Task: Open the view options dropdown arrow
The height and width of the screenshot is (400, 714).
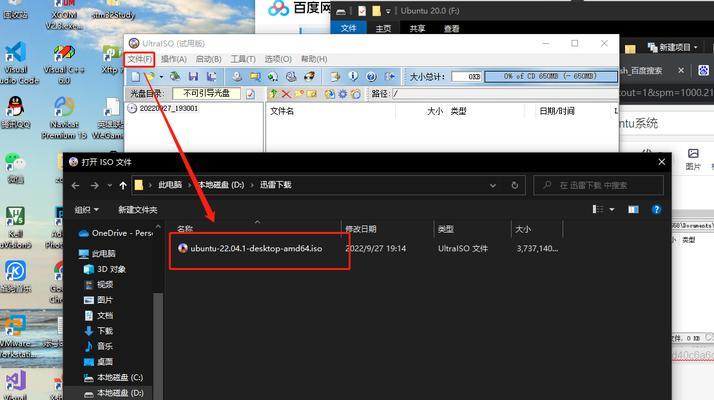Action: pos(612,210)
